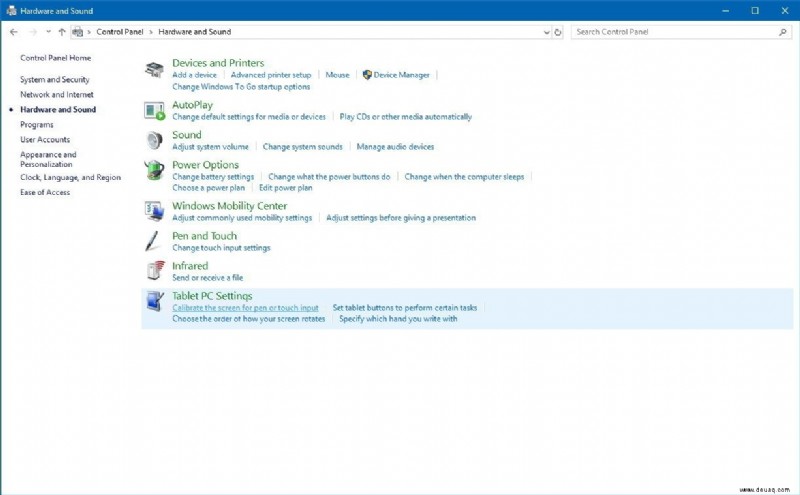Click the Devices and Printers icon
Viewport: 800px width, 495px height.
pyautogui.click(x=154, y=69)
